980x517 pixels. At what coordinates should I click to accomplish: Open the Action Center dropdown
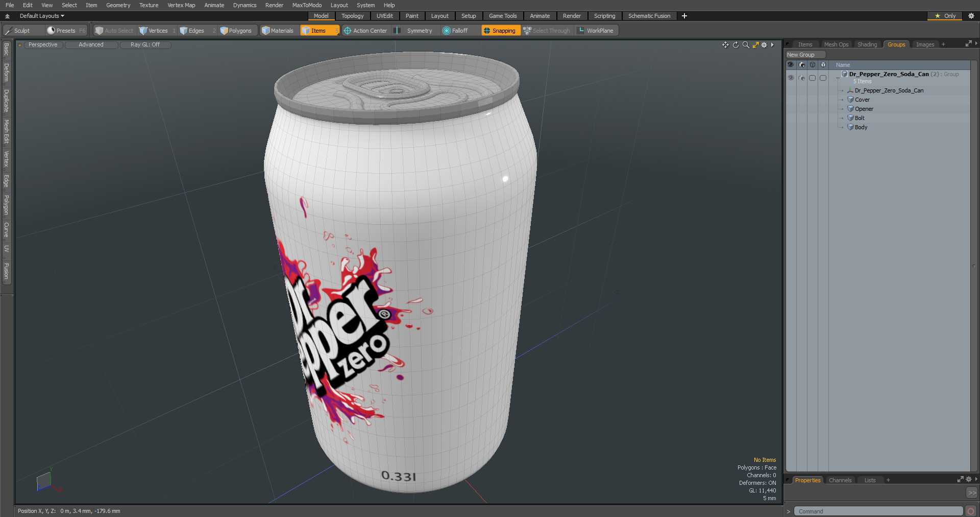(x=365, y=31)
